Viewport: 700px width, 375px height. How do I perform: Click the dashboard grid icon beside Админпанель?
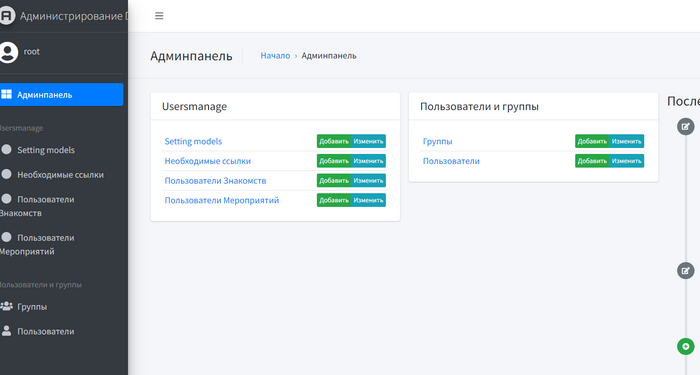pyautogui.click(x=6, y=94)
